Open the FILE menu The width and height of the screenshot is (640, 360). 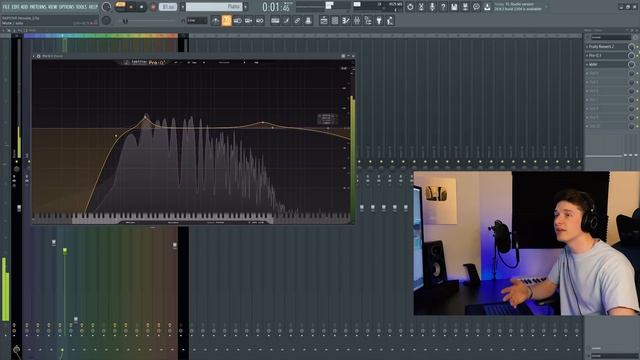pos(6,7)
